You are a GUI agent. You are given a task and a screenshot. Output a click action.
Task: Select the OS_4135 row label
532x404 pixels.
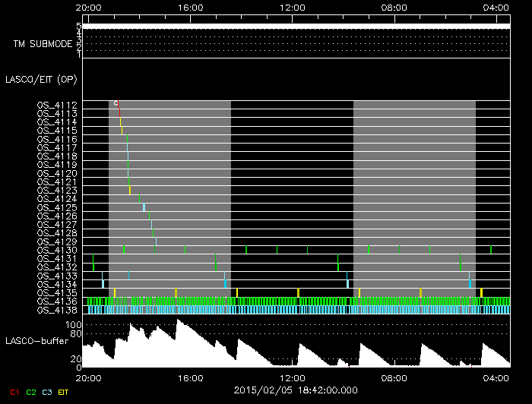(57, 292)
